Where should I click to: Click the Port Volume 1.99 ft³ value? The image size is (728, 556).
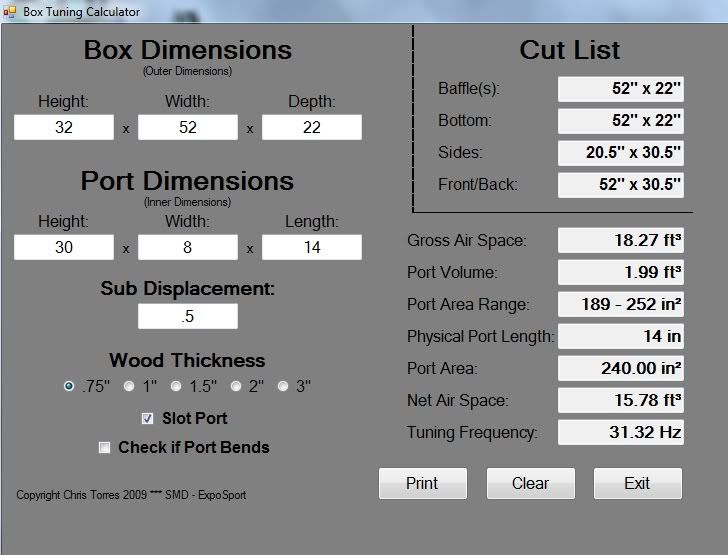621,272
